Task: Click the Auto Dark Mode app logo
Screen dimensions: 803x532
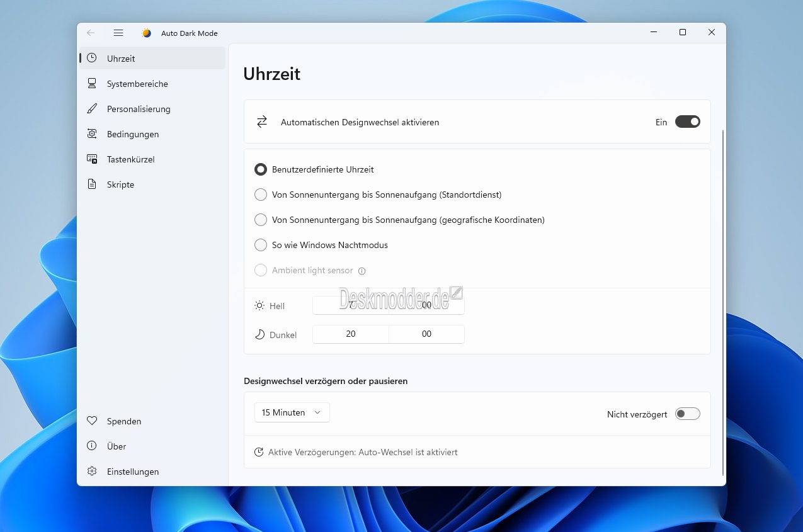Action: pyautogui.click(x=147, y=33)
